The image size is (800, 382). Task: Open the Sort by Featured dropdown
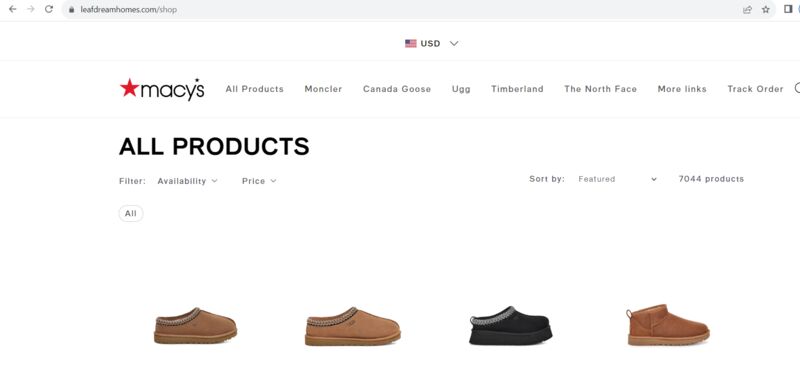(617, 179)
